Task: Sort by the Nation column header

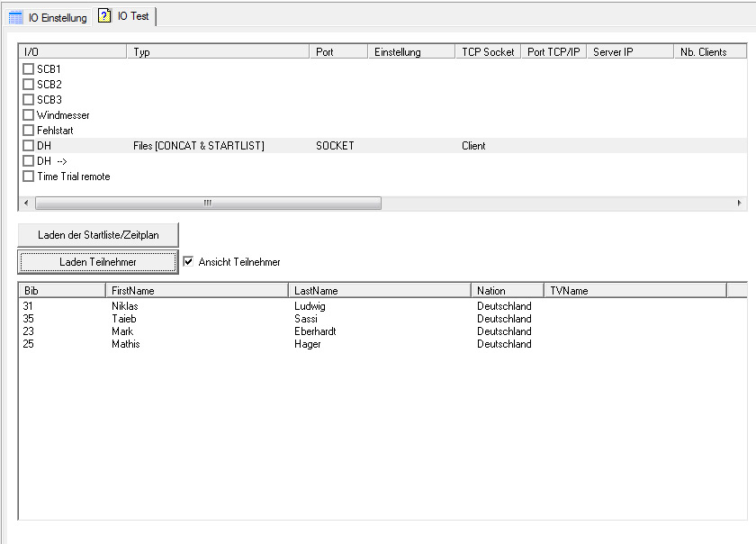Action: 508,291
